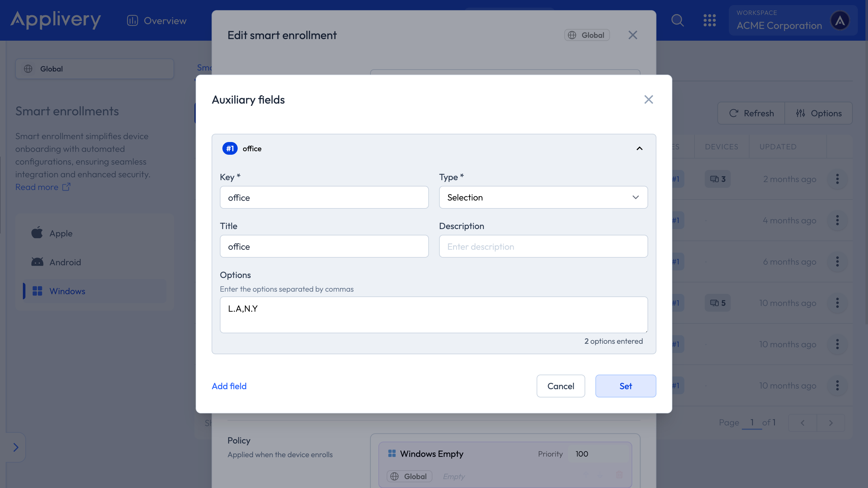
Task: Select Android in the platform list
Action: 65,262
